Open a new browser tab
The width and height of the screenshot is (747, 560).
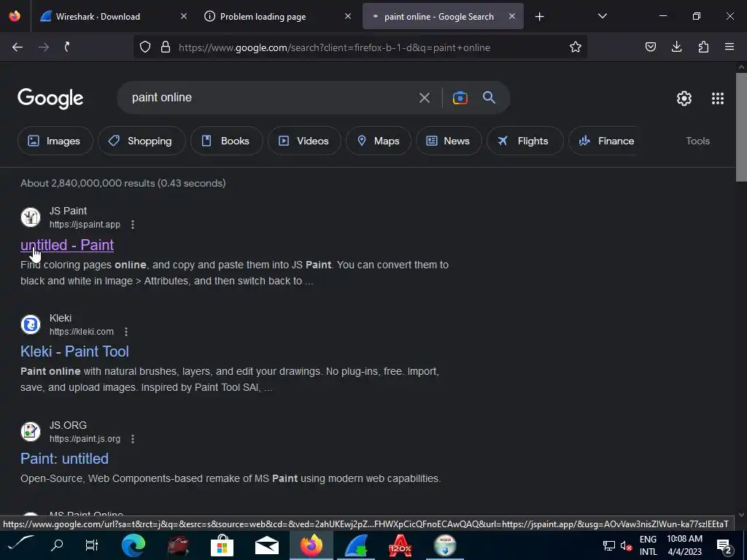click(x=539, y=17)
